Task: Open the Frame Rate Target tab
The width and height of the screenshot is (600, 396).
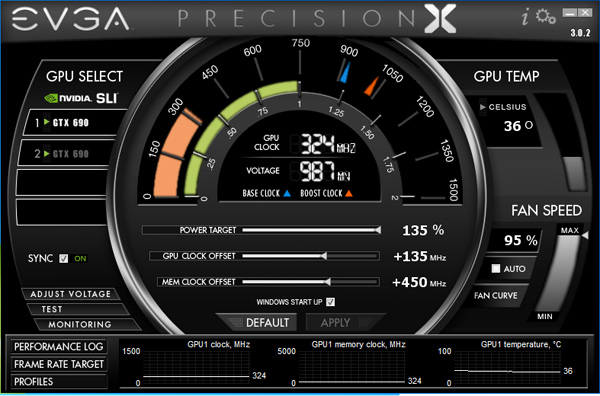Action: [59, 364]
